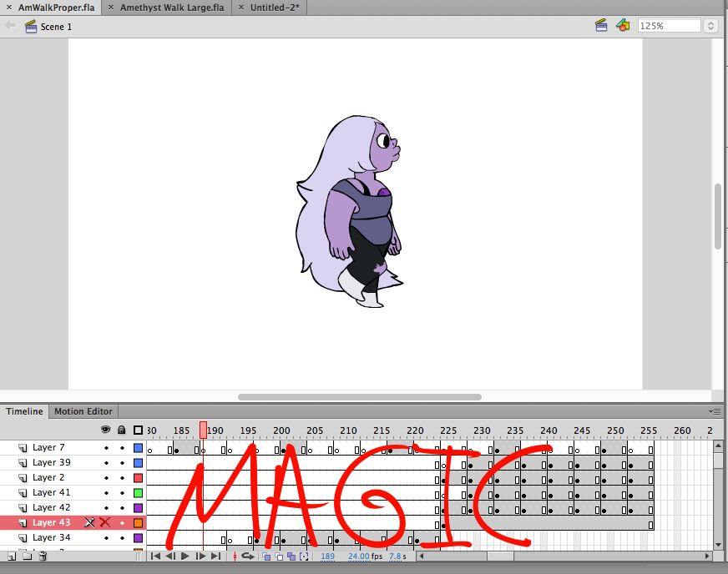Hide Layer 2 using its visibility dot

click(x=106, y=478)
